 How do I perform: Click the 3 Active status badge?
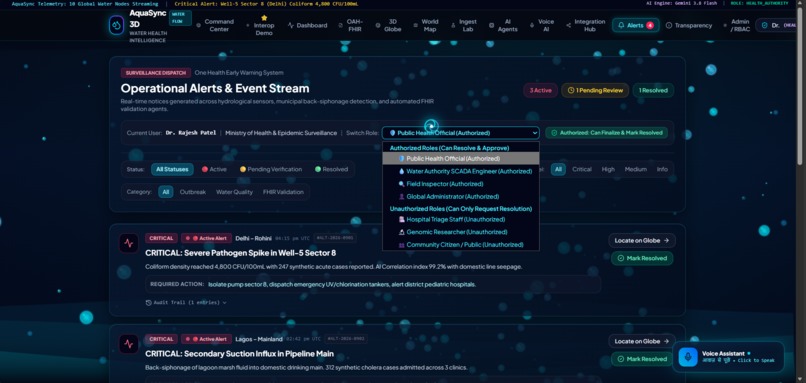point(540,90)
